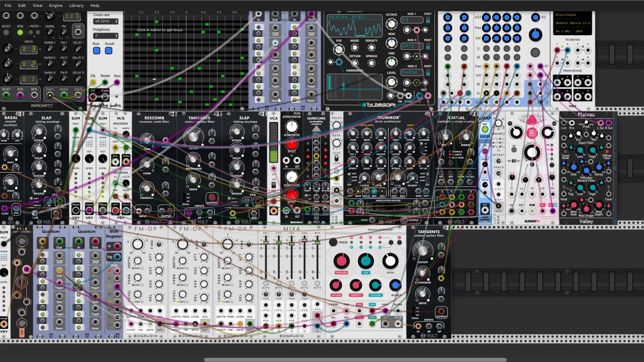Open the Edit menu

(x=22, y=6)
